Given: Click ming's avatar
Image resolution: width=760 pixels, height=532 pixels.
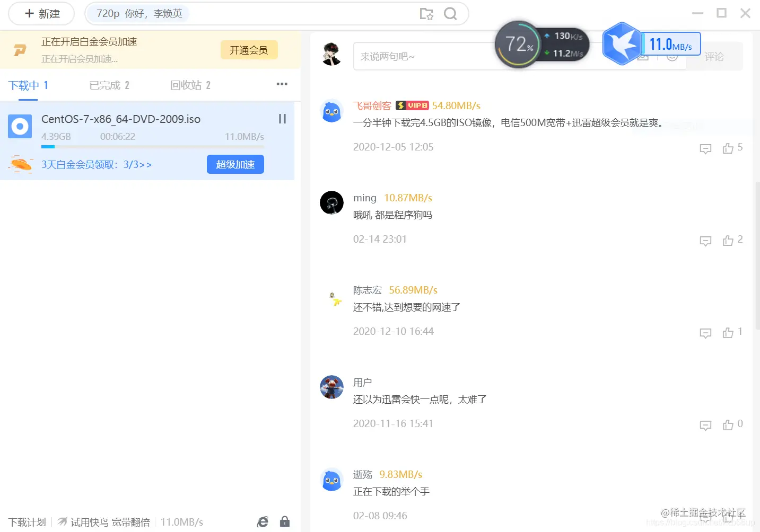Looking at the screenshot, I should [x=332, y=203].
